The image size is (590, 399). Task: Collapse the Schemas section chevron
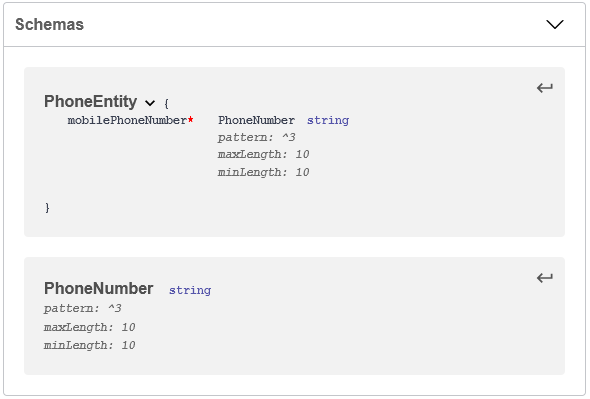click(555, 24)
